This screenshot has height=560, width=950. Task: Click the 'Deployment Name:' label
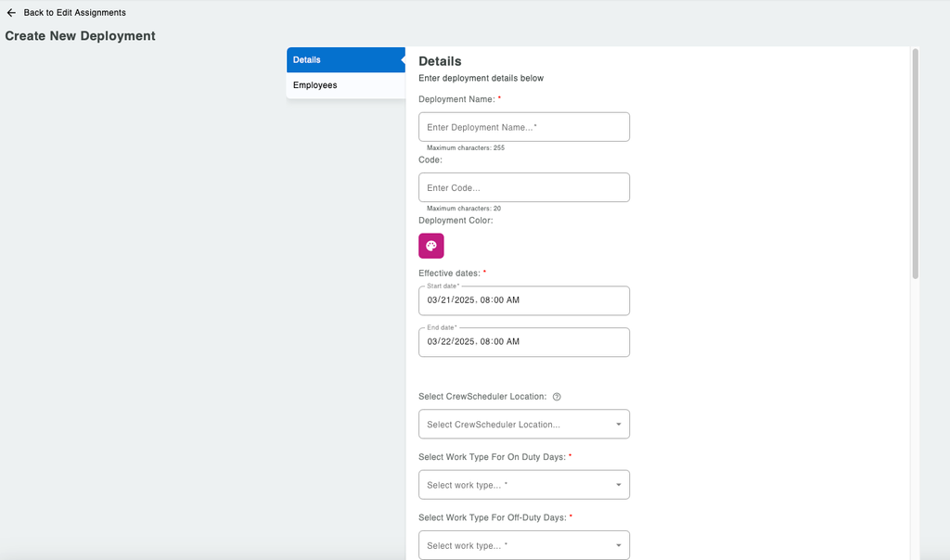[456, 100]
